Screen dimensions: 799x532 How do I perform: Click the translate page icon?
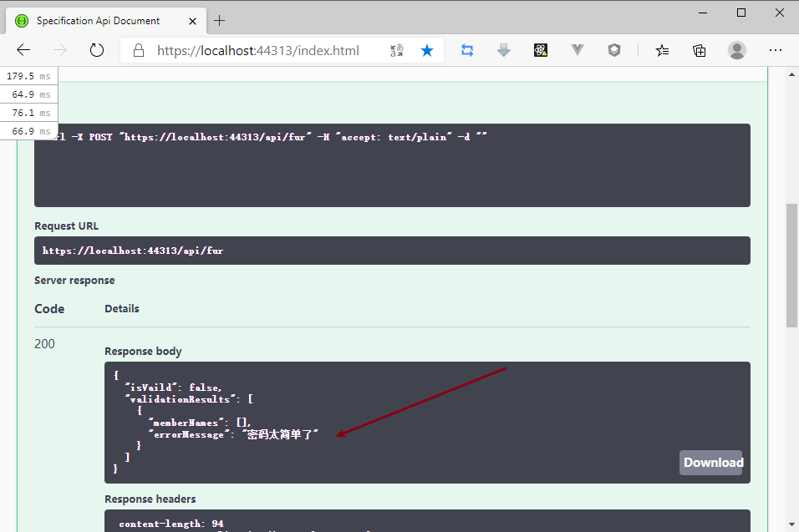pos(397,50)
